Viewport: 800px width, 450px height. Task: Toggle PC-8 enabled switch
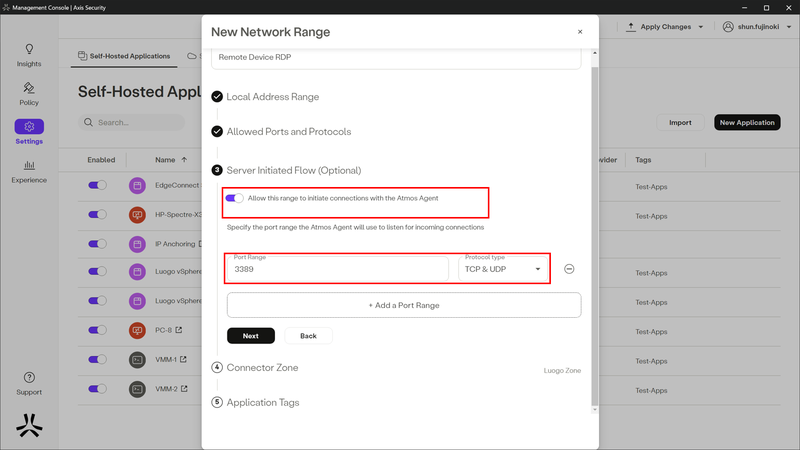pos(97,330)
